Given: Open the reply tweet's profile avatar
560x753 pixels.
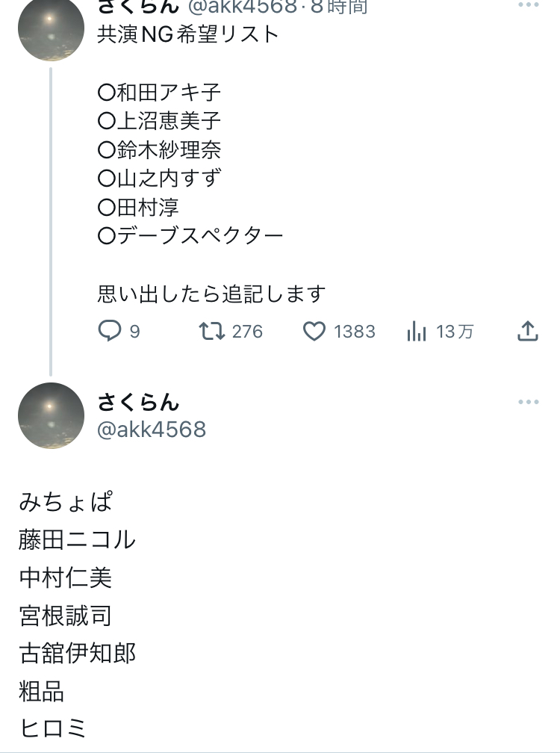Looking at the screenshot, I should pyautogui.click(x=51, y=415).
